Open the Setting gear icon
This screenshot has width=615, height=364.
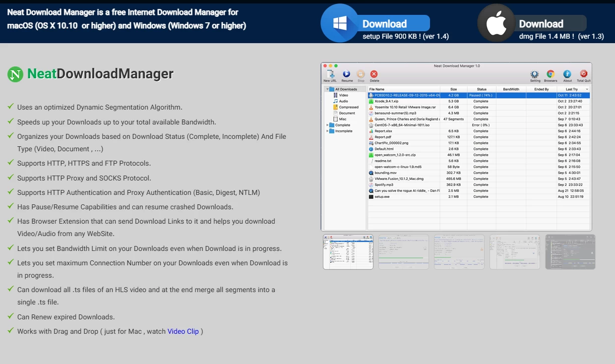[x=535, y=72]
